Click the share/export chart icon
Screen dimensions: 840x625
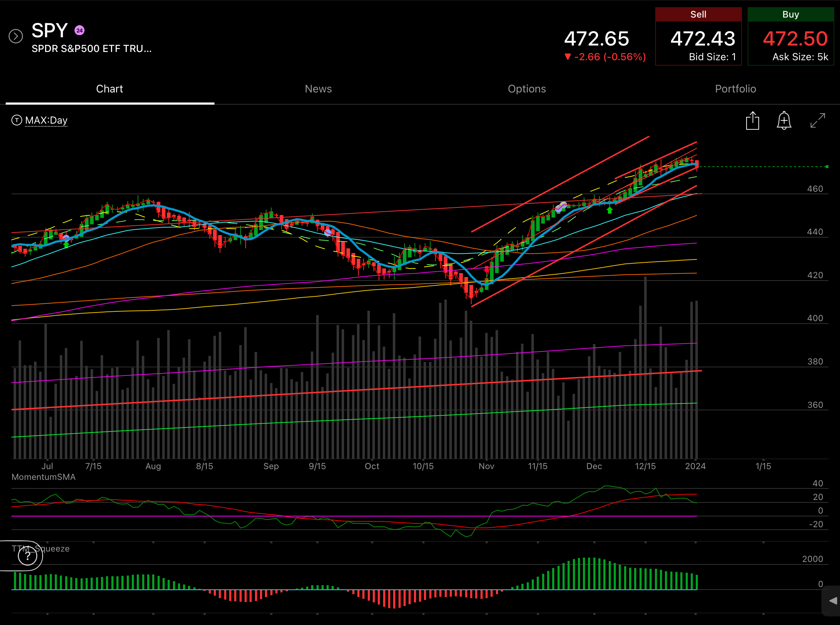click(x=752, y=121)
